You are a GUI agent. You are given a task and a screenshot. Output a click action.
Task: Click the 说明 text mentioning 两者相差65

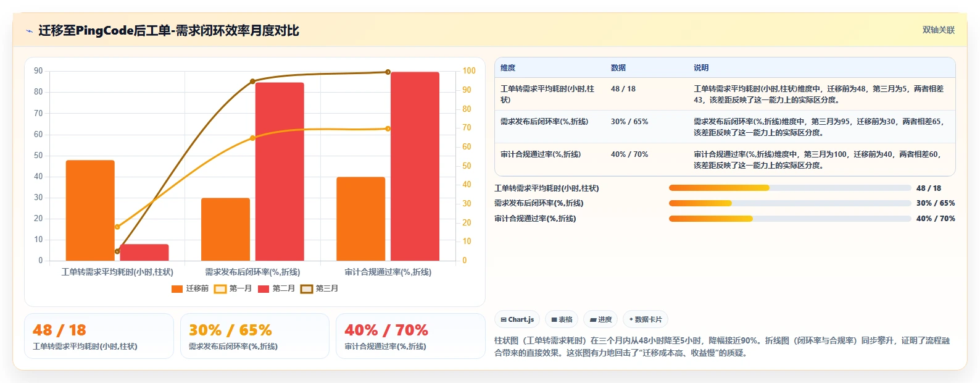click(x=818, y=127)
